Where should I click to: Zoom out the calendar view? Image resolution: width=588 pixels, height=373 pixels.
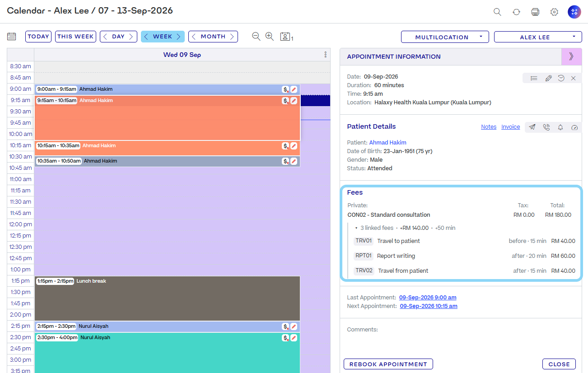[x=256, y=37]
